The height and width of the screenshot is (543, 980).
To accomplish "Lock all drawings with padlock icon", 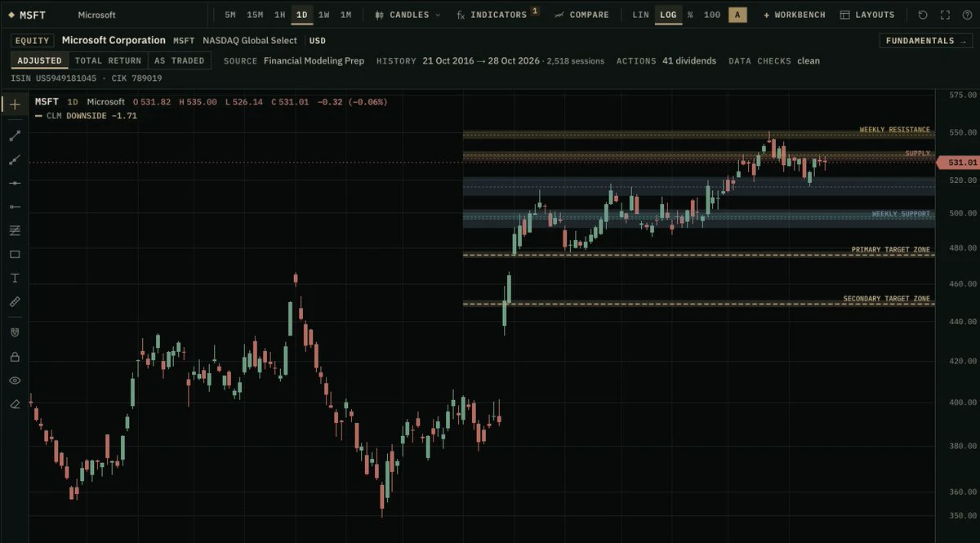I will (x=15, y=356).
